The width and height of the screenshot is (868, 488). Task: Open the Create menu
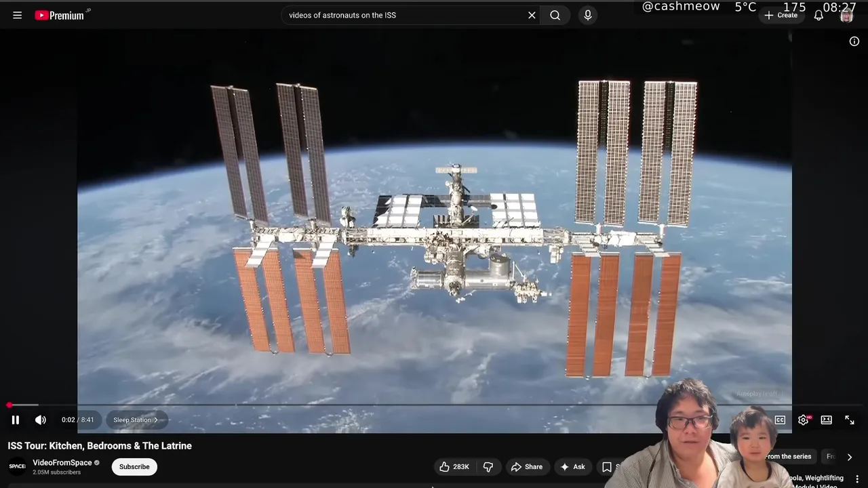tap(781, 15)
